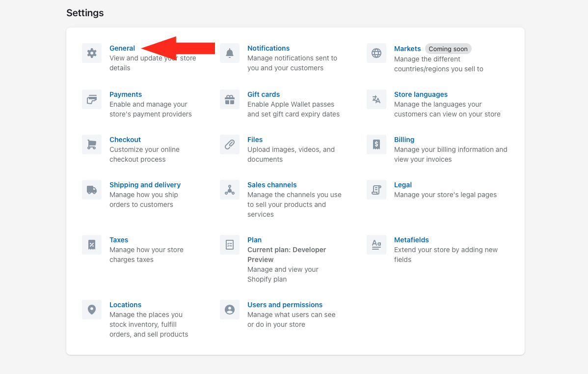Click 'Manage the languages your customers' description

[447, 109]
